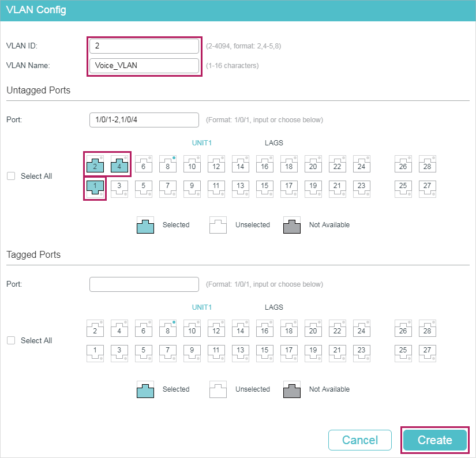Select port 3 in Tagged Ports
The image size is (476, 458).
tap(119, 353)
